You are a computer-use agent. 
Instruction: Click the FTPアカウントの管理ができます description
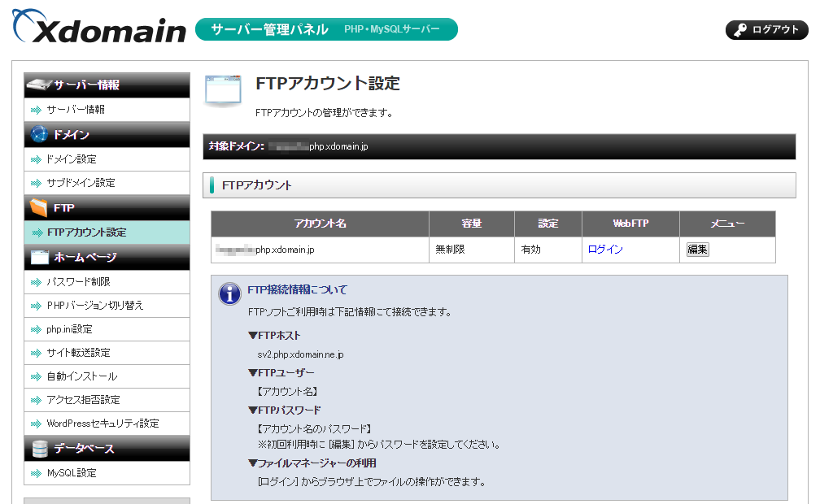point(325,113)
